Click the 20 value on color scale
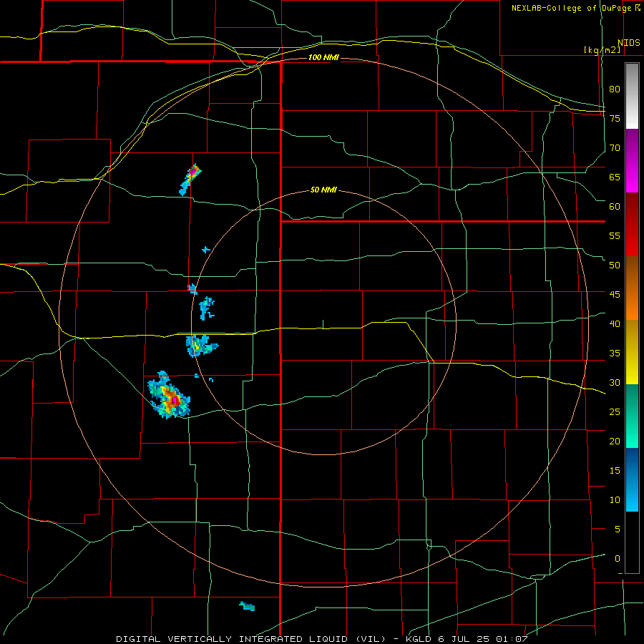This screenshot has width=644, height=644. point(615,441)
